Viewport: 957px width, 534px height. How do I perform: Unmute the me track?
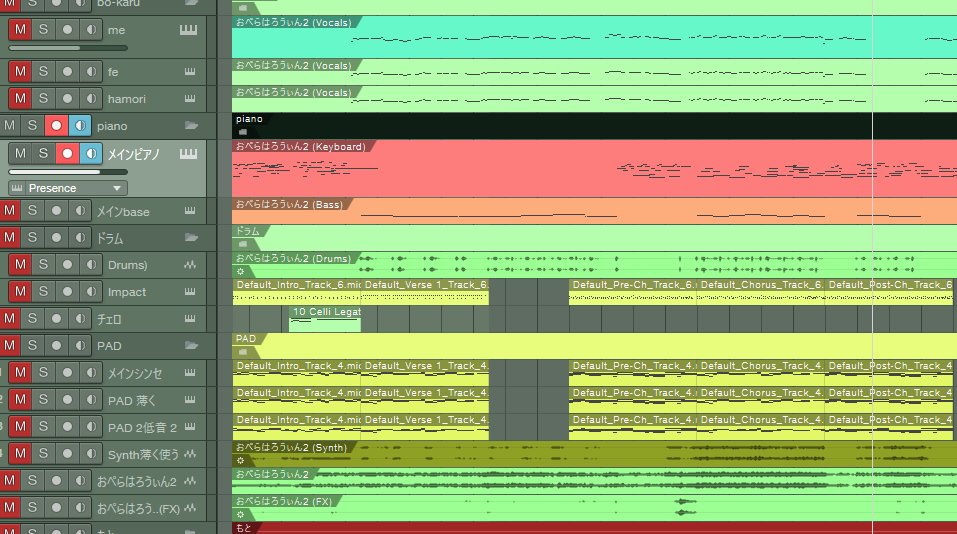tap(20, 29)
